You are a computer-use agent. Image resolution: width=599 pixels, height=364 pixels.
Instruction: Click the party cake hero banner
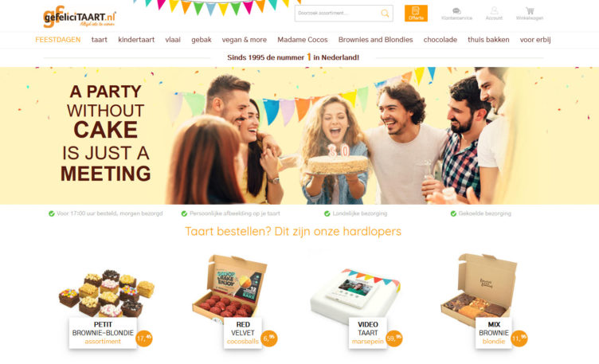point(299,135)
